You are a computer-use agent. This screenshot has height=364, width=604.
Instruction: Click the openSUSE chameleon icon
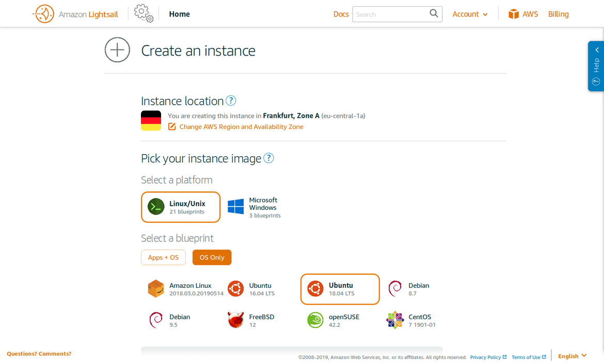(x=315, y=320)
